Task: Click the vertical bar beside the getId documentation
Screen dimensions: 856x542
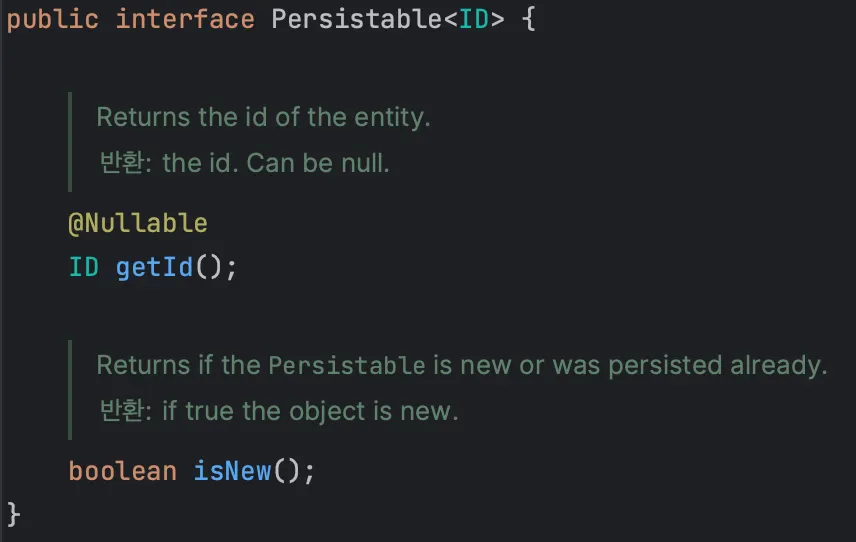Action: click(x=69, y=141)
